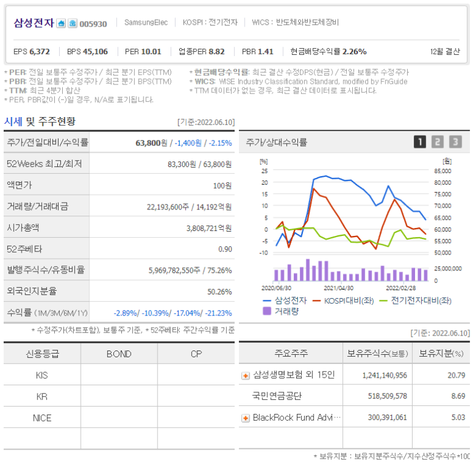Click the 20.79 ownership percentage
This screenshot has height=470, width=476.
click(456, 376)
